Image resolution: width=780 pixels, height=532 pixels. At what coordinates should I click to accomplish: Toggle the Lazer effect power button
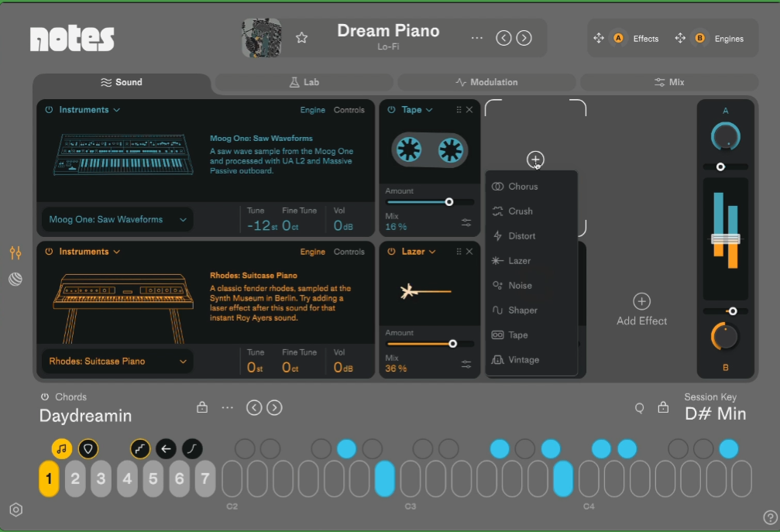coord(391,252)
